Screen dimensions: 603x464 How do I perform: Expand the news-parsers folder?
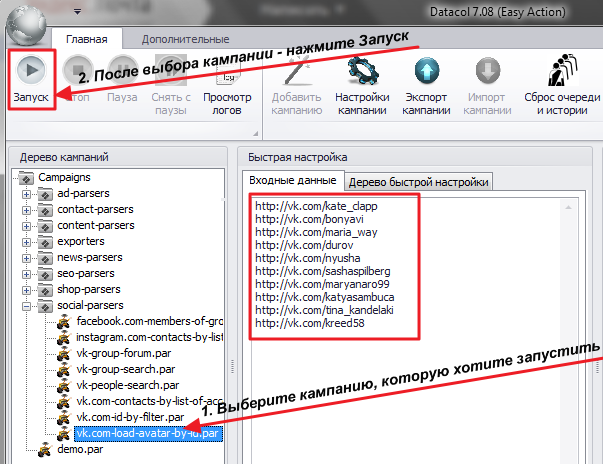26,258
